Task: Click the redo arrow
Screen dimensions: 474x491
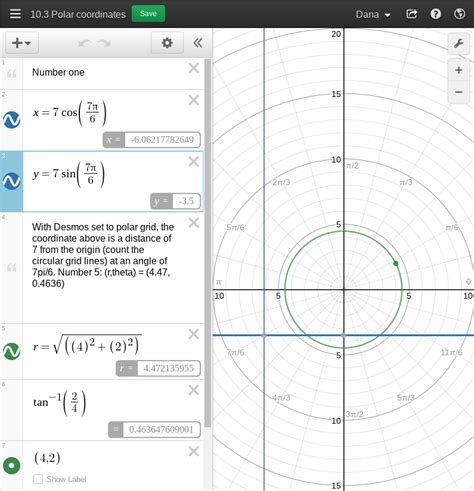Action: click(x=104, y=43)
